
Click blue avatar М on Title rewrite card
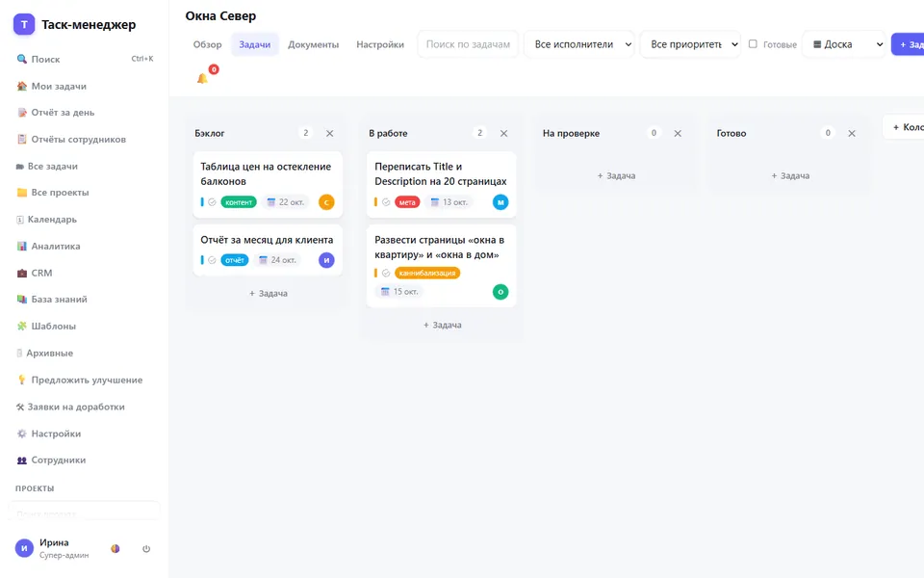[500, 202]
